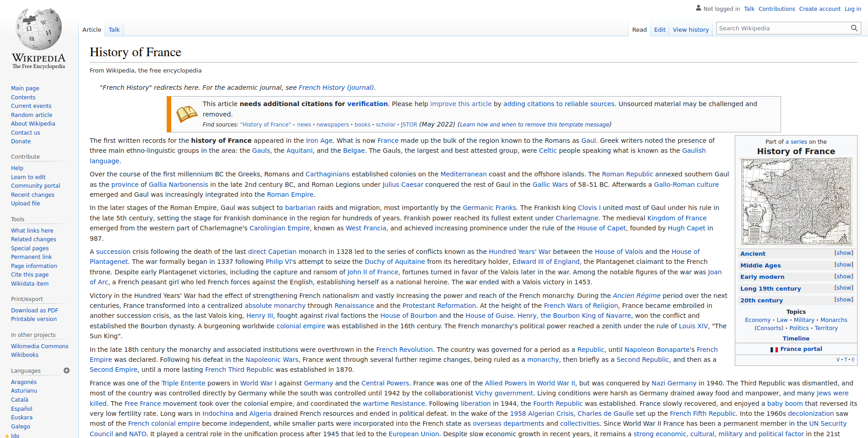Show the Long 19th century section
Screen dimensions: 868x438
[x=844, y=288]
